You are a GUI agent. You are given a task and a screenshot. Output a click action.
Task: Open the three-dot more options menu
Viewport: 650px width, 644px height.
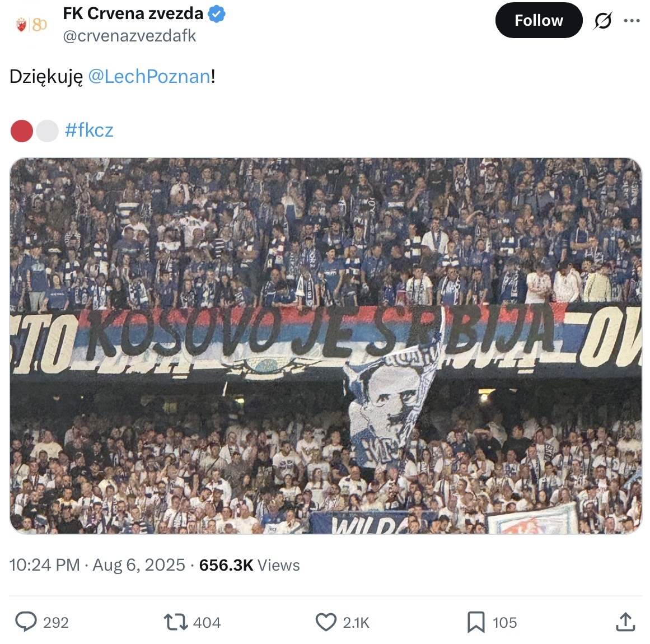click(632, 21)
